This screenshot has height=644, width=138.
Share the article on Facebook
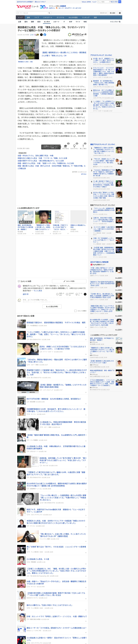[x=45, y=35]
